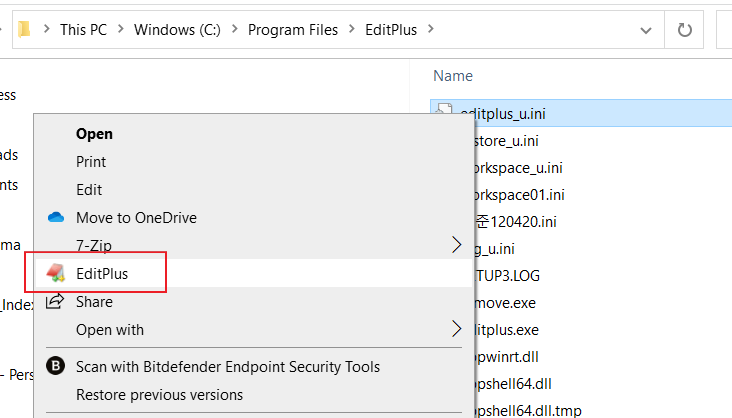Select the file ending TUP3.LOG
This screenshot has height=418, width=732.
tap(507, 276)
